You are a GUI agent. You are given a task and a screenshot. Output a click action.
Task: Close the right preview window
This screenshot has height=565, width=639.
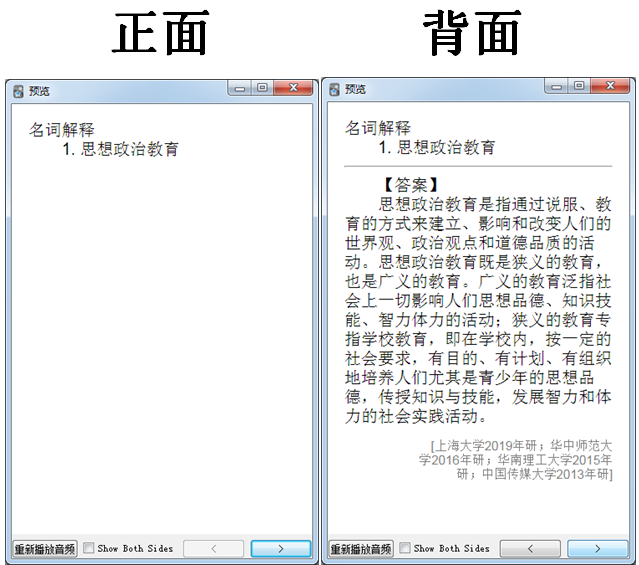point(610,86)
